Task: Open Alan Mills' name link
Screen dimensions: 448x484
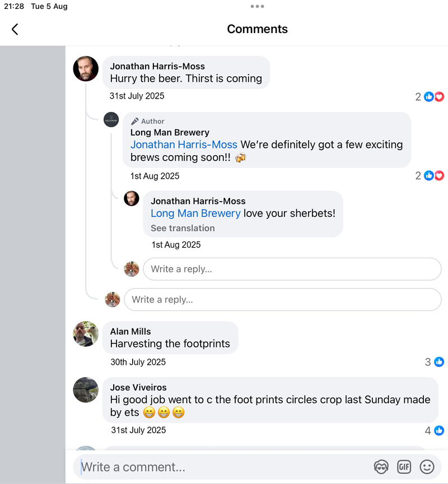Action: (x=130, y=331)
